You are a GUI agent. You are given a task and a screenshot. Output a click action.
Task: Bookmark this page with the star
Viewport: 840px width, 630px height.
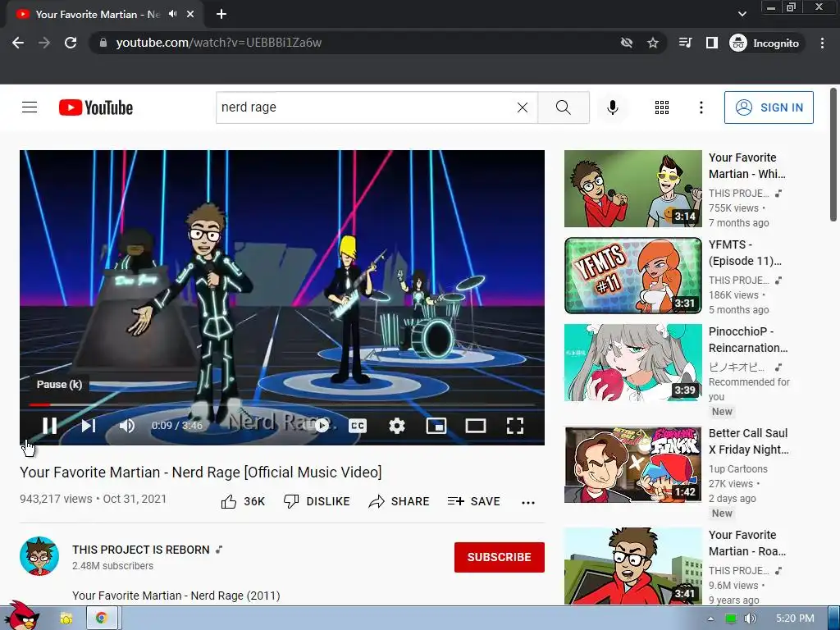(x=652, y=43)
